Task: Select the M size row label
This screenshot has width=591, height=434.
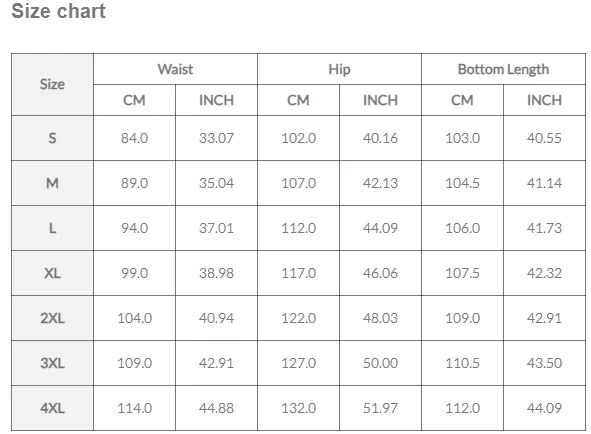Action: click(x=52, y=183)
